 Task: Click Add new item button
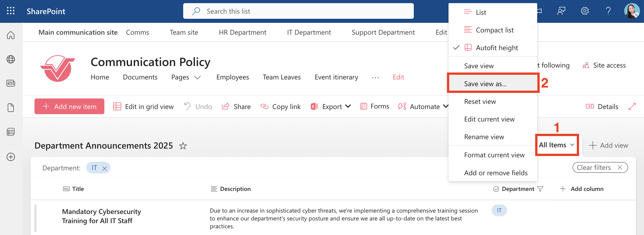click(69, 107)
